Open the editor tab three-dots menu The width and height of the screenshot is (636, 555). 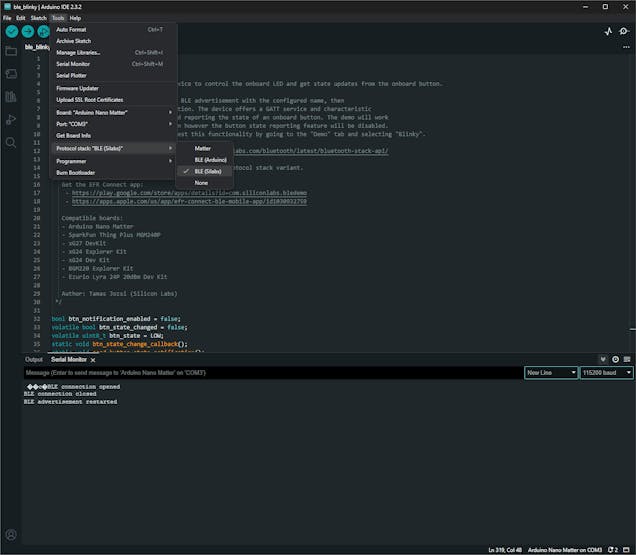(x=626, y=47)
